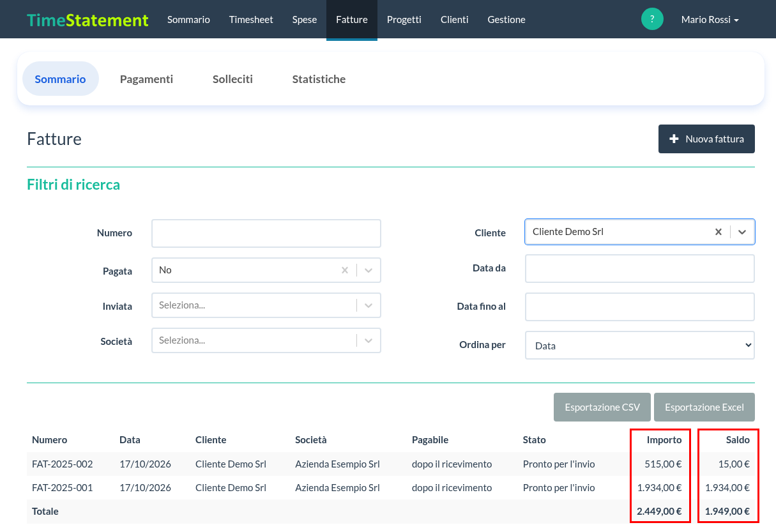776x532 pixels.
Task: Click the TimeStatement logo
Action: click(87, 20)
